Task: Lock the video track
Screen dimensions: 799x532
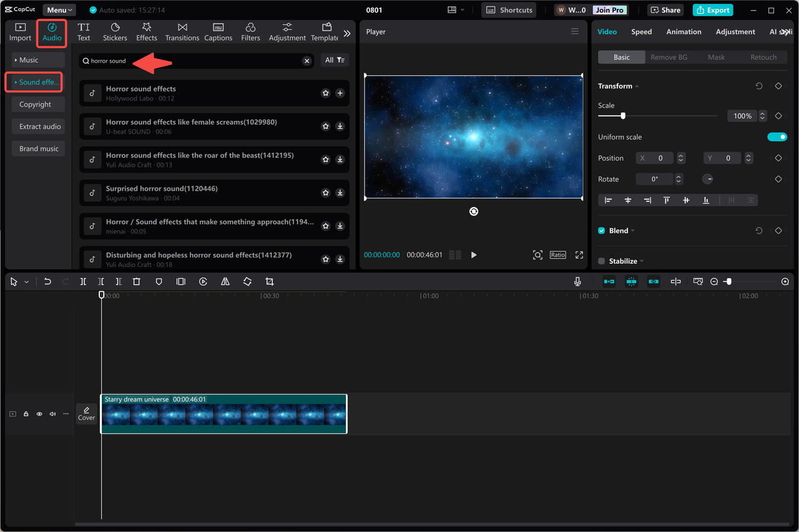Action: click(x=26, y=414)
